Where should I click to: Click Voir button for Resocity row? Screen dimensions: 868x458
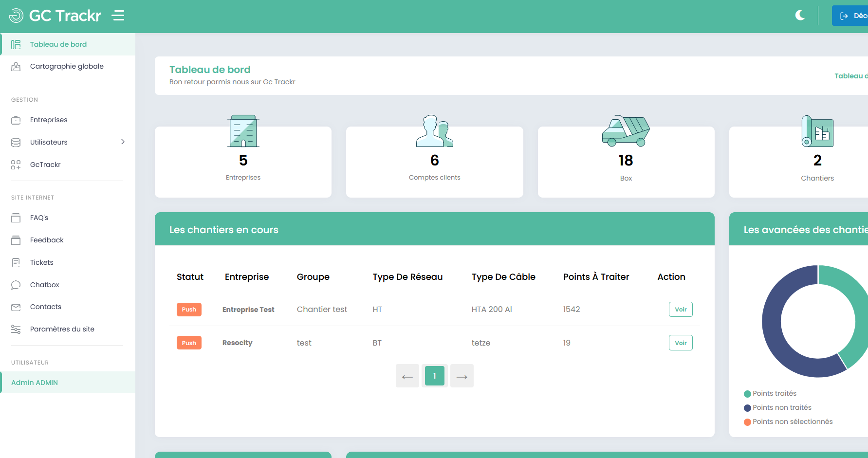point(681,343)
